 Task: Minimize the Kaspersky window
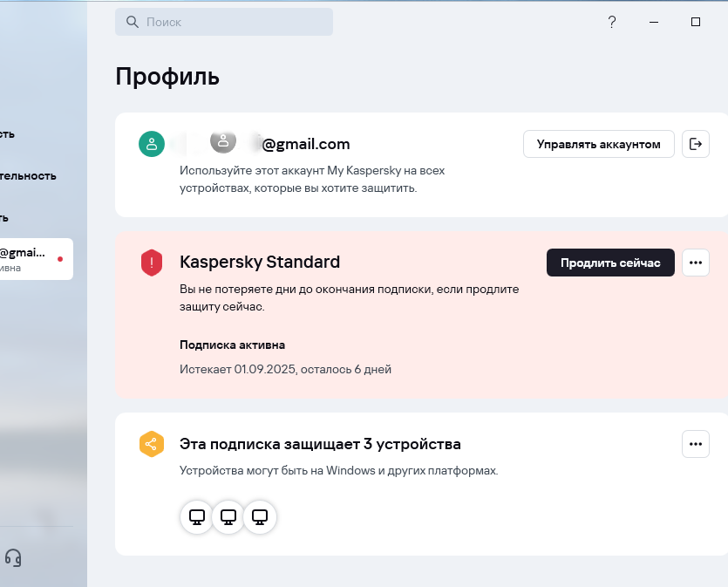654,22
